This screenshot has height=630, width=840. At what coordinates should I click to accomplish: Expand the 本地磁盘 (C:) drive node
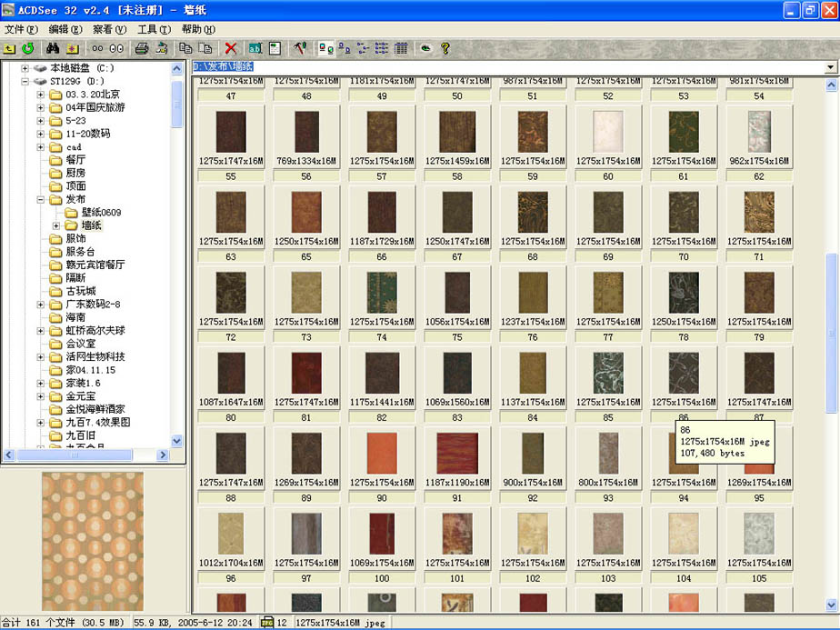25,68
